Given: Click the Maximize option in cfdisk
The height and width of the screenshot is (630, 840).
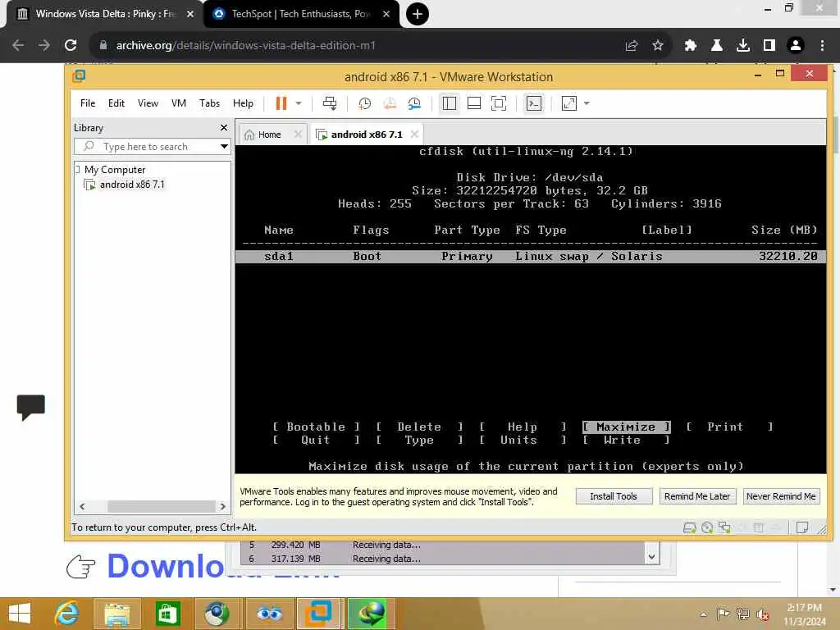Looking at the screenshot, I should tap(626, 427).
